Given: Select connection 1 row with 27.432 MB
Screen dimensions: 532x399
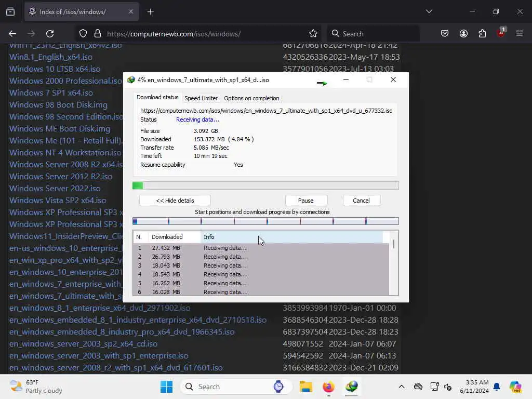Looking at the screenshot, I should (x=261, y=248).
